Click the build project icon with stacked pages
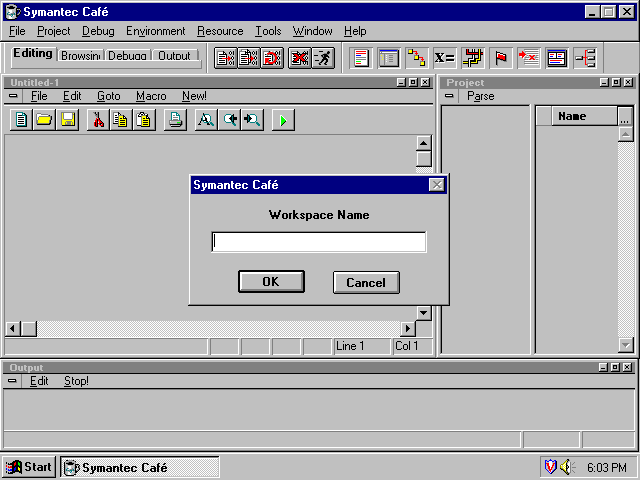Screen dimensions: 640x480 tap(249, 58)
